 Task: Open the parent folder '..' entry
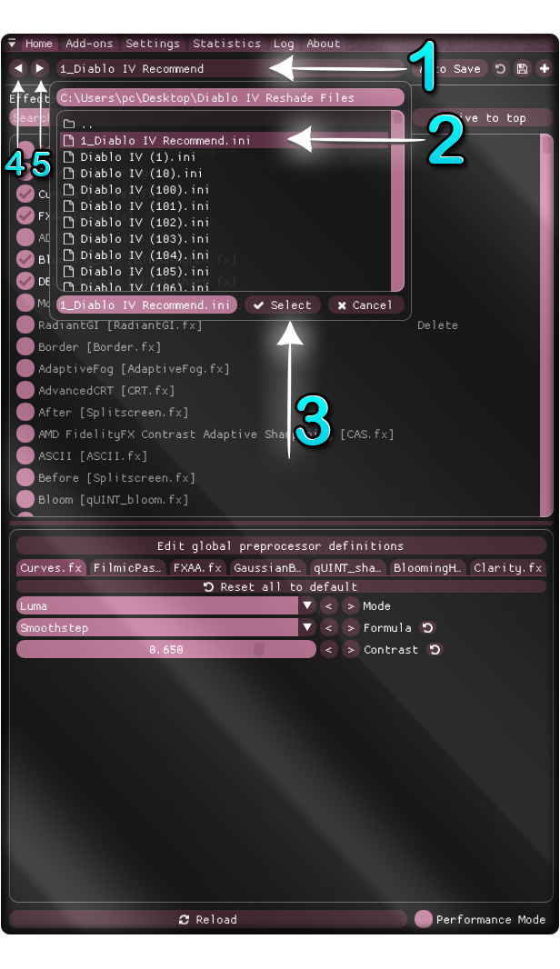tap(225, 125)
